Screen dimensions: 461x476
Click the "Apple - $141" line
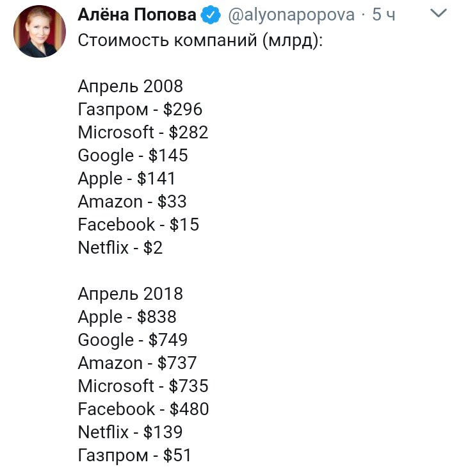(126, 179)
